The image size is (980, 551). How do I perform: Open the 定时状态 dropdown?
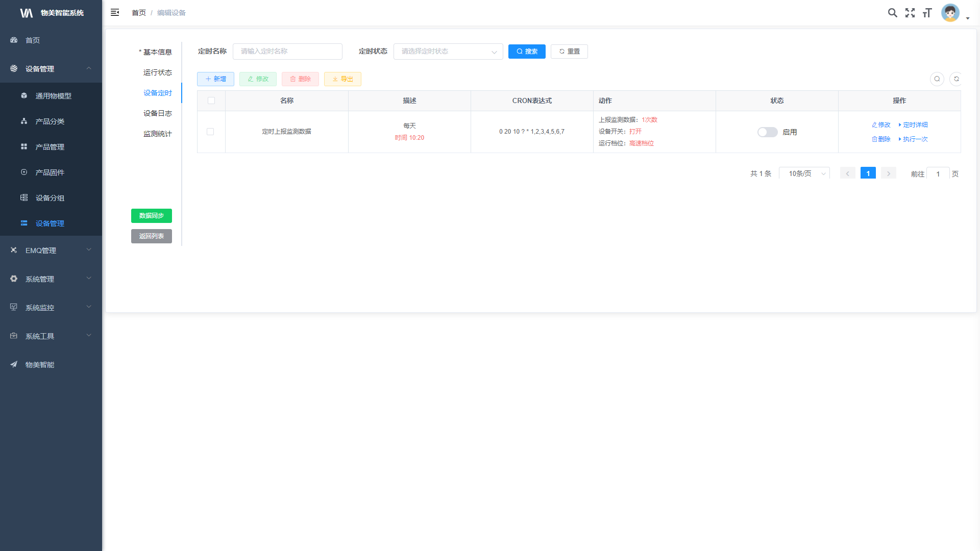[448, 52]
